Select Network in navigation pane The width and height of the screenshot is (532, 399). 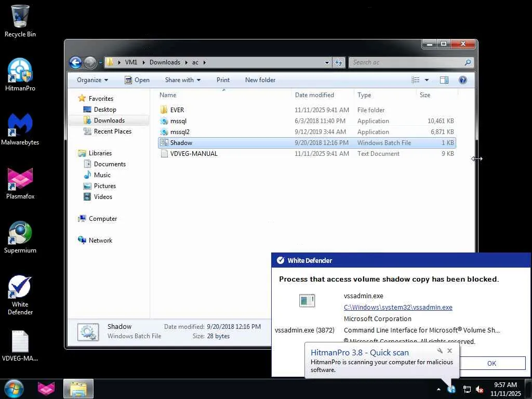point(100,241)
